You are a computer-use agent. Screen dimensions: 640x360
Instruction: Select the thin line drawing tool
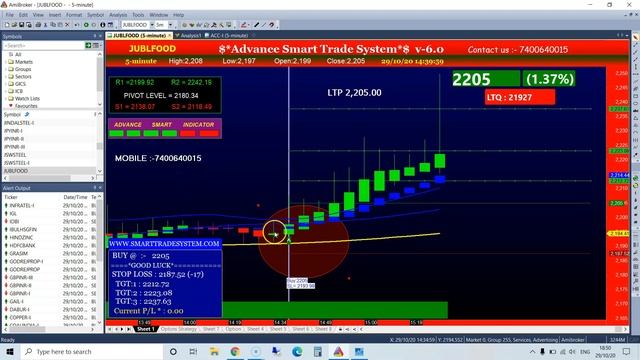click(264, 25)
